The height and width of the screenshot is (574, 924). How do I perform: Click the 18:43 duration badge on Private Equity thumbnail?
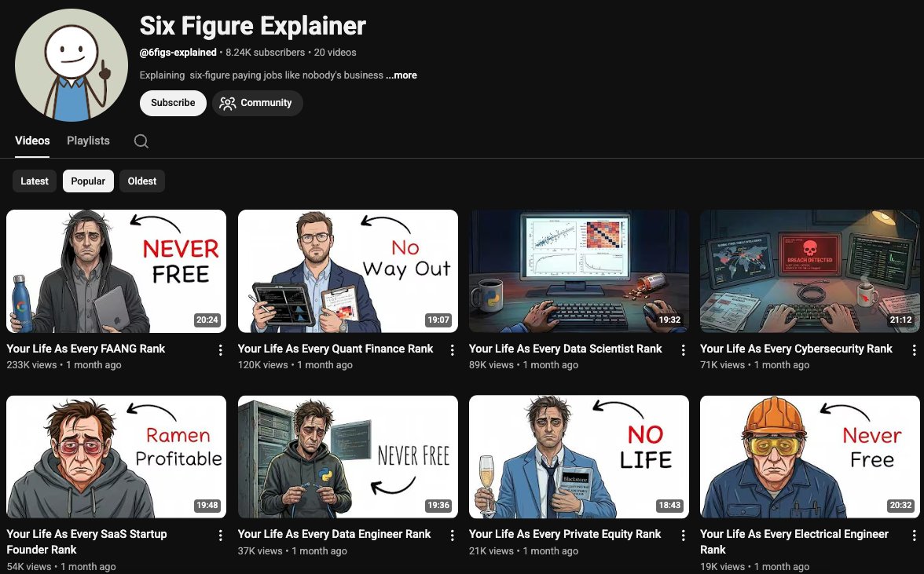[669, 505]
